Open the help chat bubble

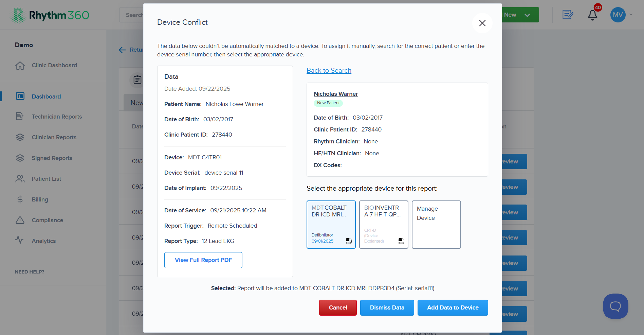coord(615,306)
